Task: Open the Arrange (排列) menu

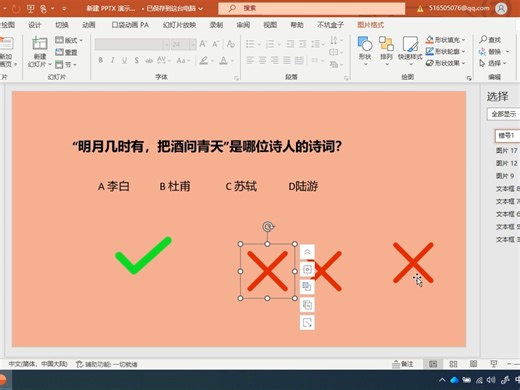Action: [386, 50]
